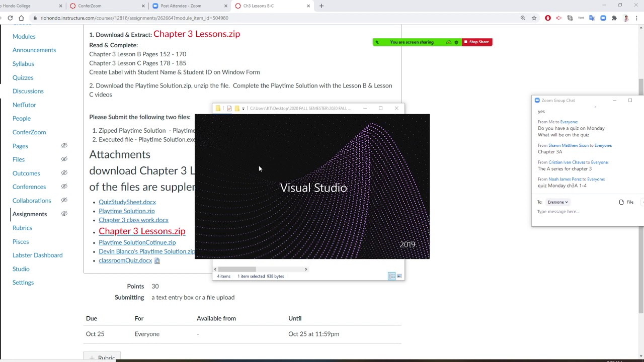Click red Chapter 3 Lessons.zip attachment link
The height and width of the screenshot is (362, 644).
click(x=142, y=231)
